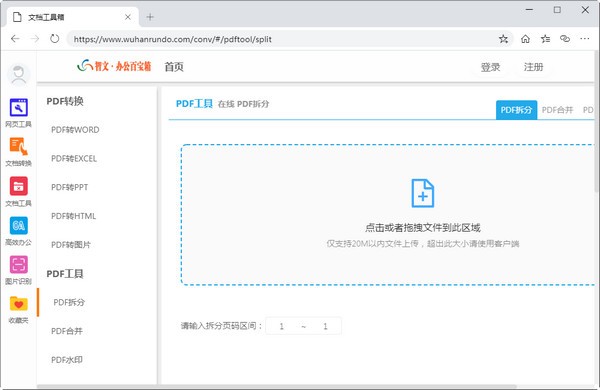Image resolution: width=600 pixels, height=390 pixels.
Task: Open PDF转EXCEL in sidebar
Action: 74,158
